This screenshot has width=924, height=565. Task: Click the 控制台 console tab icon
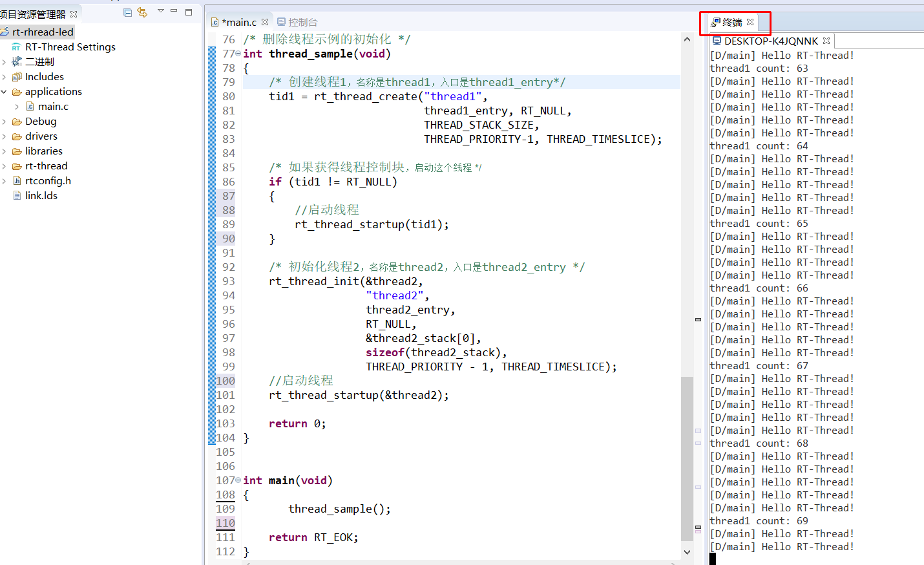coord(281,22)
